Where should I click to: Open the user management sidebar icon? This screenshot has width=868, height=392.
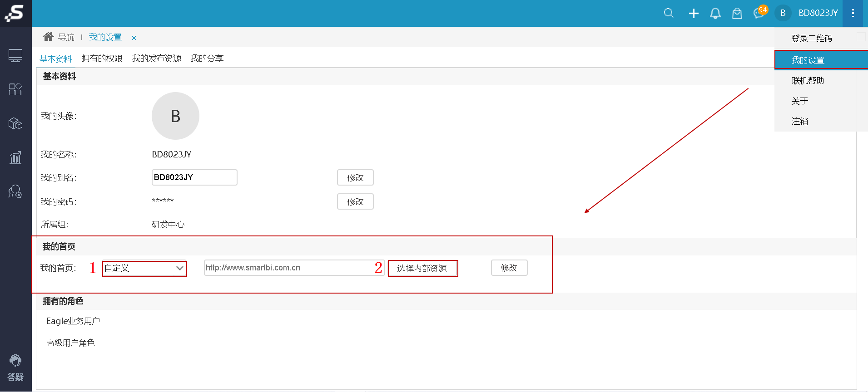[x=15, y=191]
